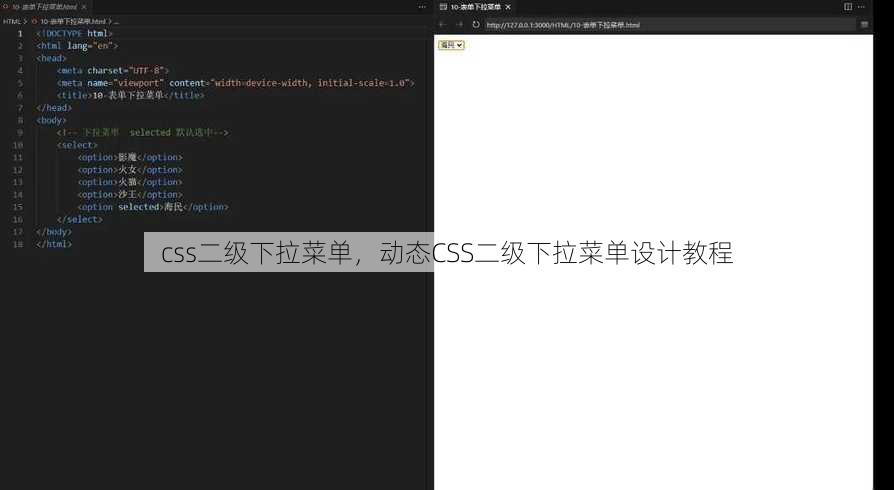Click the closing </select> tag in code

(80, 220)
